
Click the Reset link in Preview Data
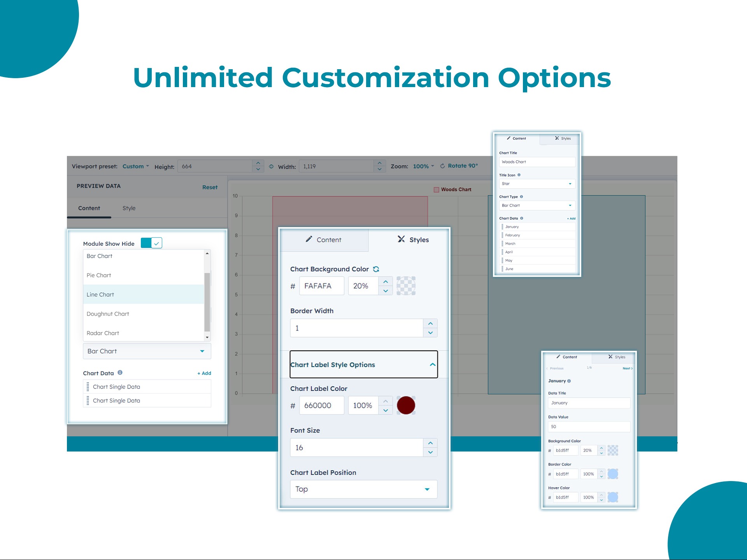tap(210, 187)
